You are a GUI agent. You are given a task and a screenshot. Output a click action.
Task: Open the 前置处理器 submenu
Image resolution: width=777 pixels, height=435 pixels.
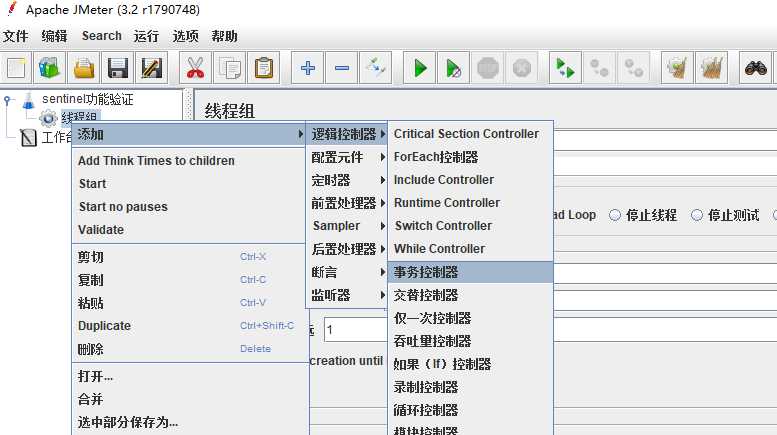coord(346,203)
